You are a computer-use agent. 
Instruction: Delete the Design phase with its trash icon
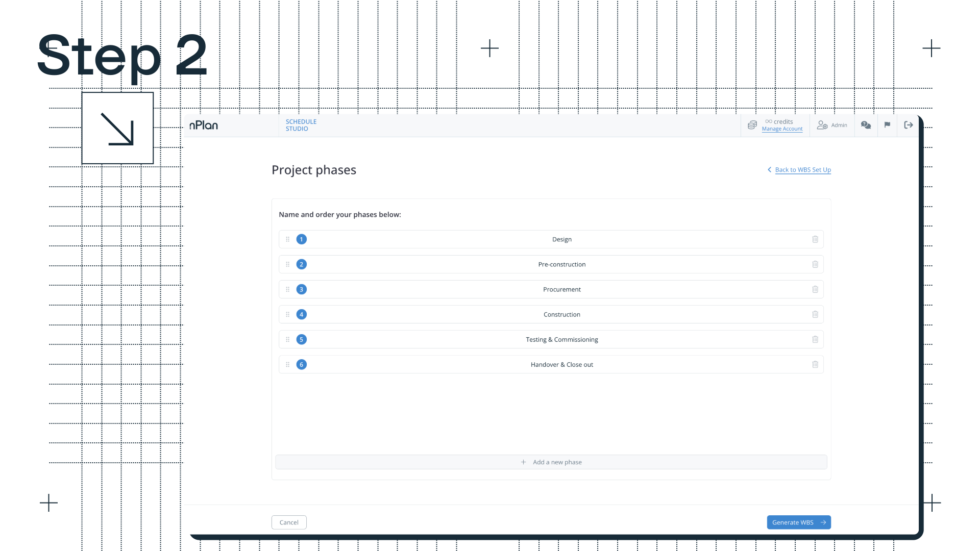point(815,239)
